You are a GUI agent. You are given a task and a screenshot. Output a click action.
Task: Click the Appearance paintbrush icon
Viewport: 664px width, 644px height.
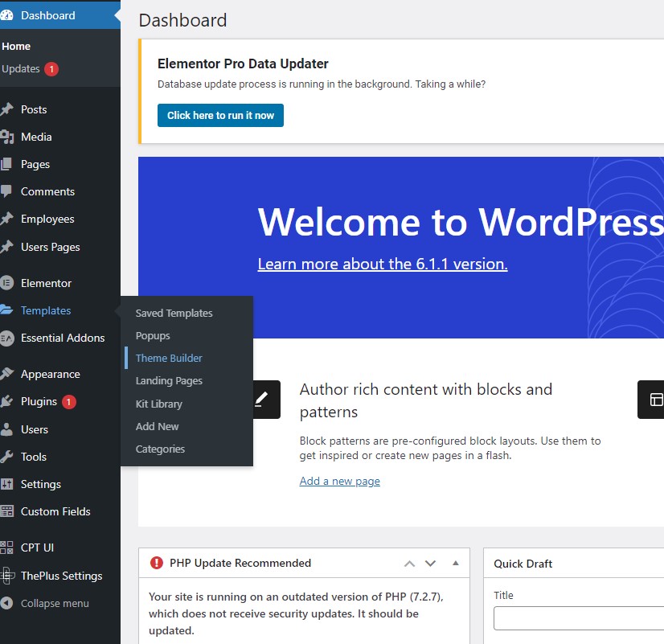(x=6, y=374)
